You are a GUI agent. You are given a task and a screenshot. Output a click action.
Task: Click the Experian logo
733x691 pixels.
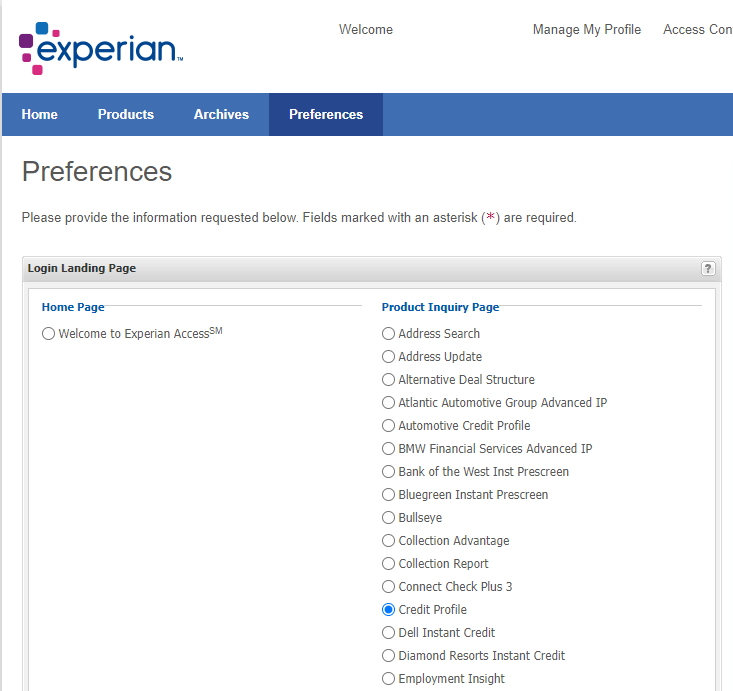[100, 48]
